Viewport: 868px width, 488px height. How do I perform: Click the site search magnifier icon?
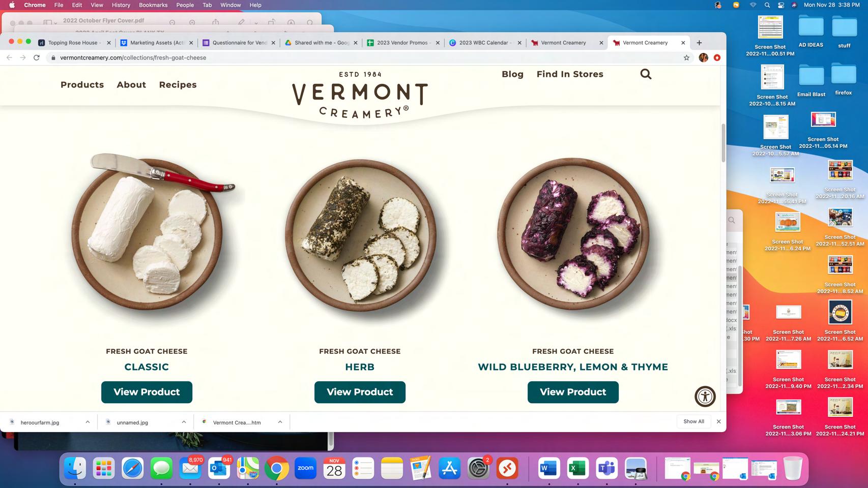(646, 74)
